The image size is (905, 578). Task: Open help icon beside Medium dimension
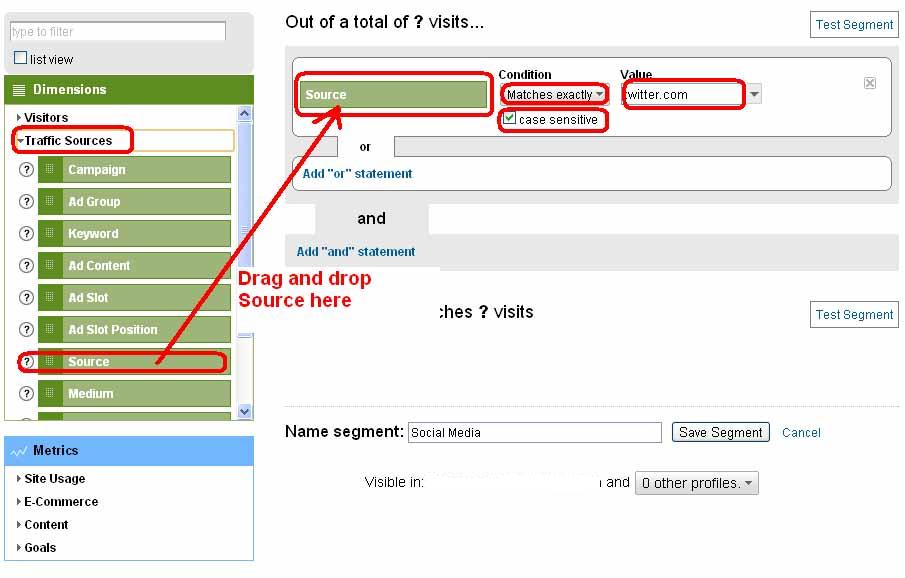(x=26, y=394)
